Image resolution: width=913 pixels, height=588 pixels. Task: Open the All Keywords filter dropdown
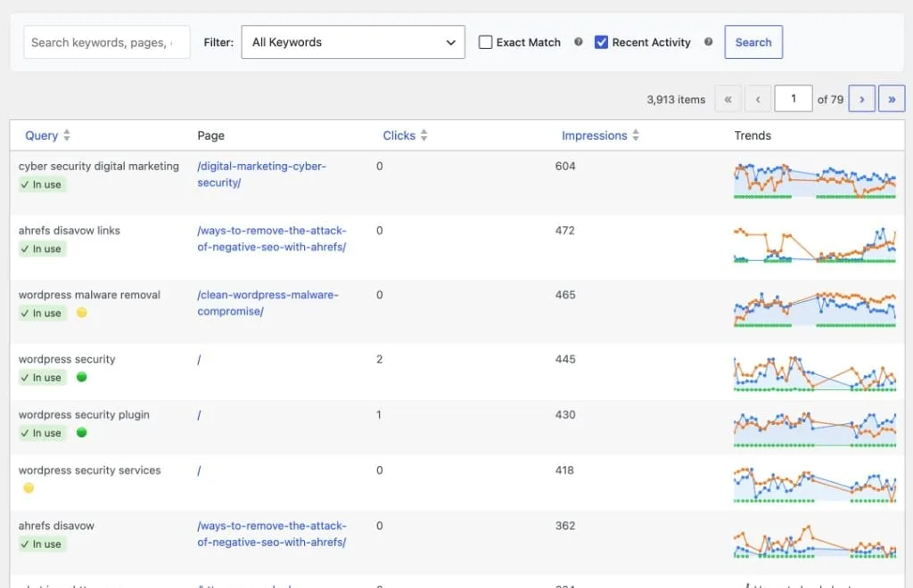click(353, 42)
